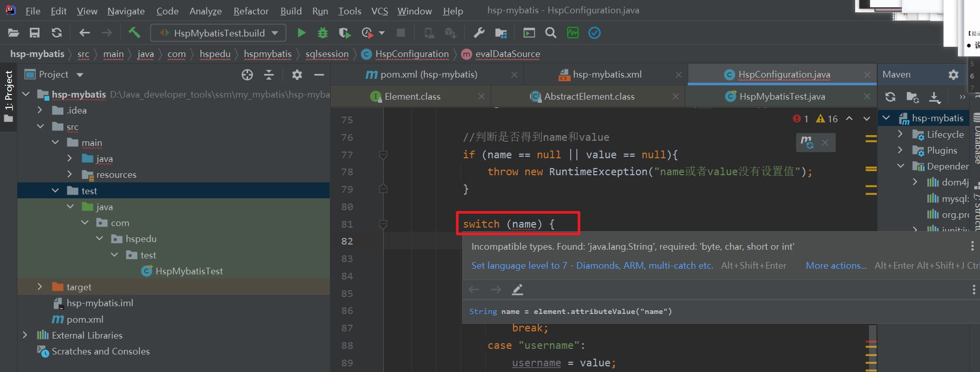Image resolution: width=980 pixels, height=372 pixels.
Task: Expand the resources folder
Action: click(x=70, y=174)
